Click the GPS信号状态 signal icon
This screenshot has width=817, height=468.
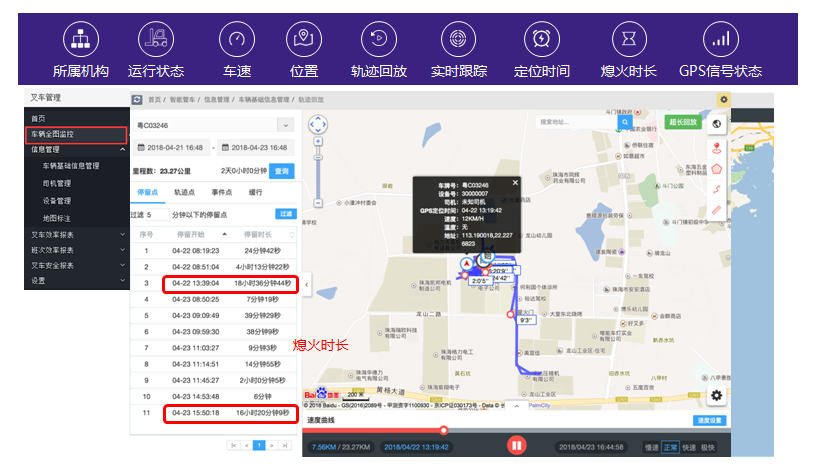click(719, 39)
